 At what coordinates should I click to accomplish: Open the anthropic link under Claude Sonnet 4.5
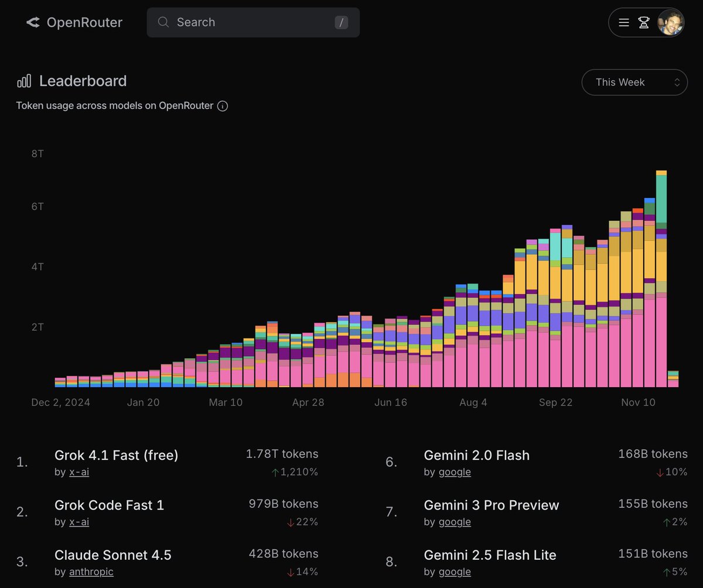(x=91, y=572)
